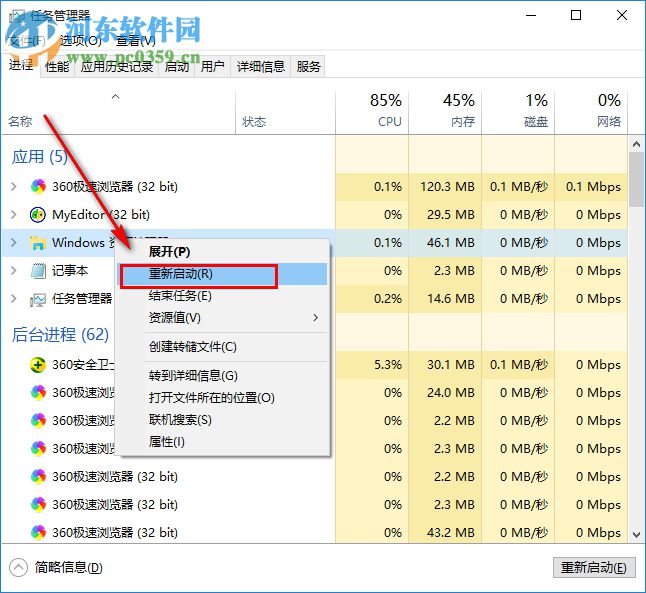Screen dimensions: 646x593
Task: Click the 14.6 MB memory cell
Action: [445, 299]
